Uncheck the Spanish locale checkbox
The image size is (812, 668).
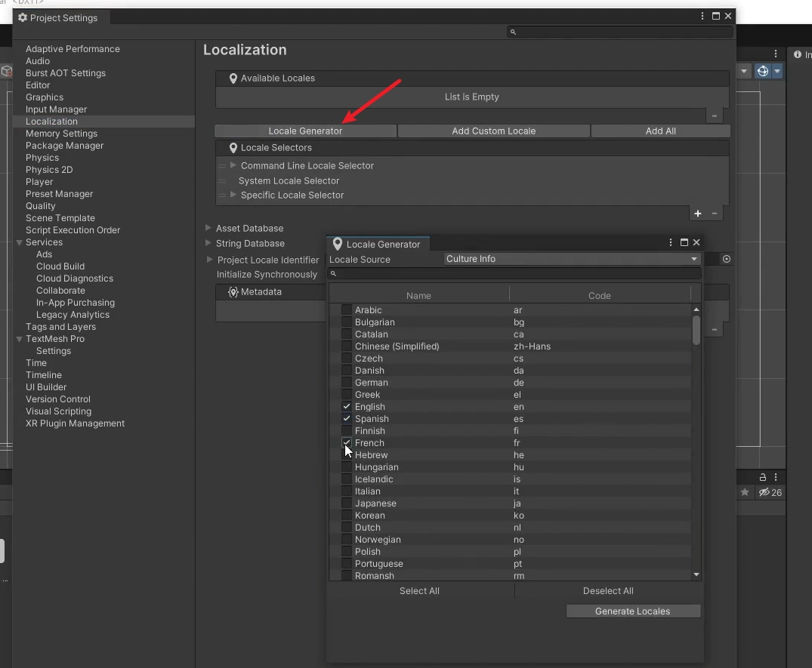[x=347, y=419]
